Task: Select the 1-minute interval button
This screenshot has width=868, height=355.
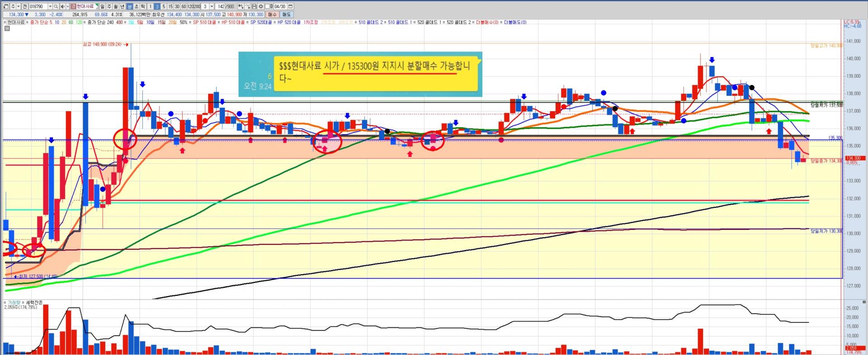Action: 151,7
